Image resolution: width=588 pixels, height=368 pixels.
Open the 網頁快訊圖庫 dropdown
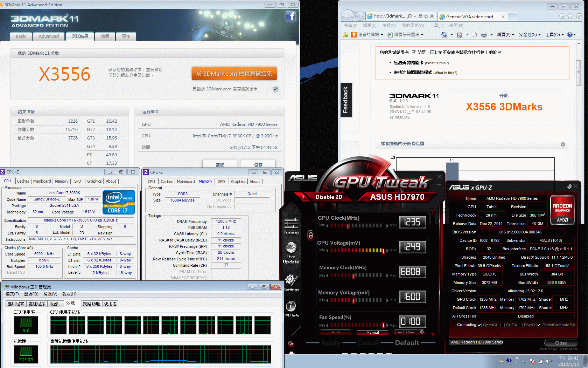click(x=406, y=35)
